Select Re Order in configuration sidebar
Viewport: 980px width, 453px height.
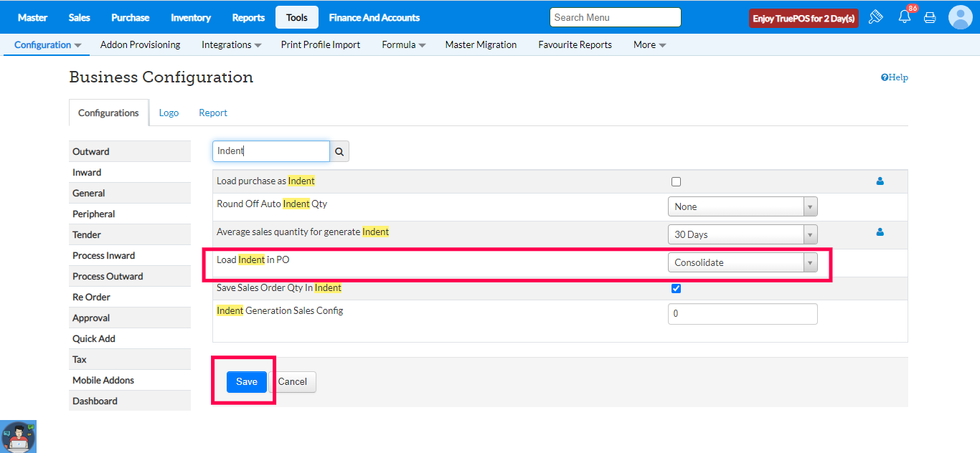91,297
